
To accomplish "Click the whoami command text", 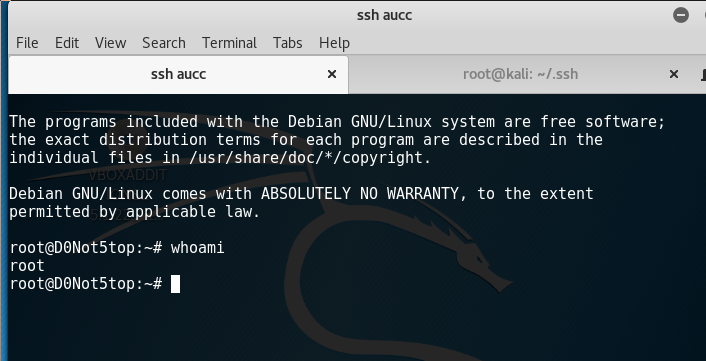I will pyautogui.click(x=198, y=248).
